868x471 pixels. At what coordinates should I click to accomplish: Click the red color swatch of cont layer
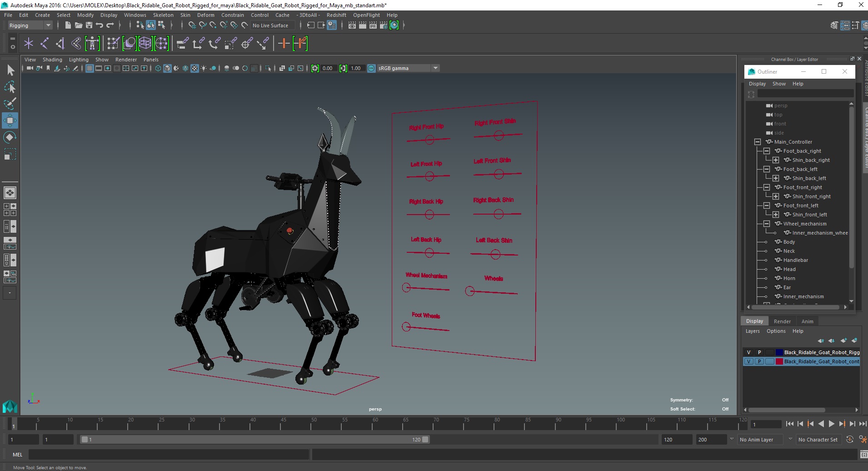tap(779, 361)
